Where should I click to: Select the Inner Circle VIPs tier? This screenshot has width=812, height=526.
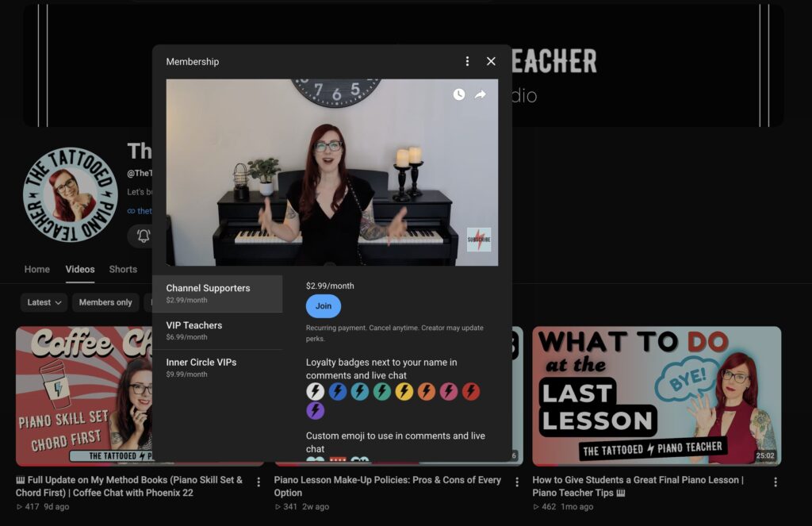(217, 367)
